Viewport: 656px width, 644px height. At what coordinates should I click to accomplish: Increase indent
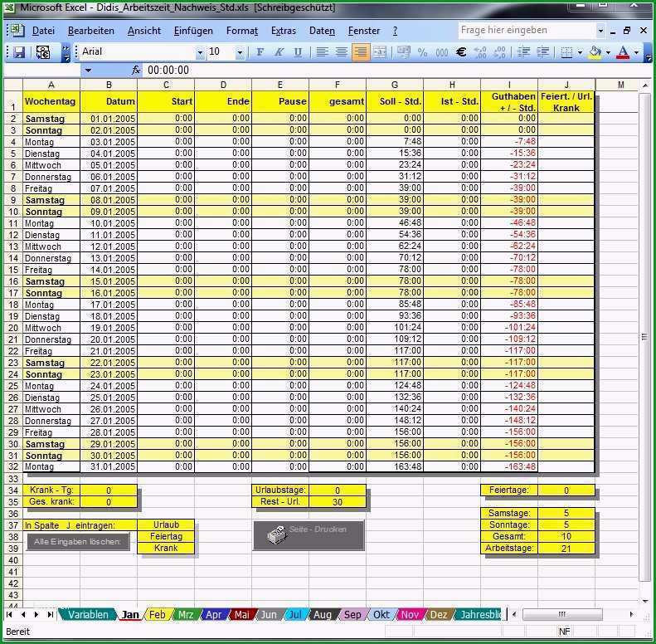point(542,52)
